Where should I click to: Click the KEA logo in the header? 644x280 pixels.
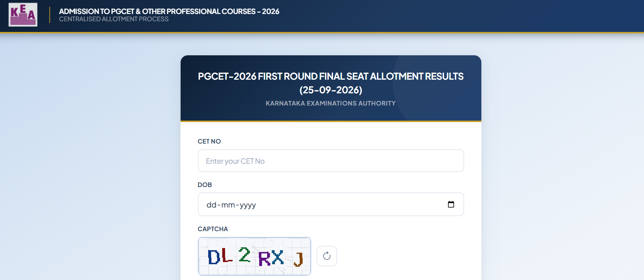[x=23, y=15]
